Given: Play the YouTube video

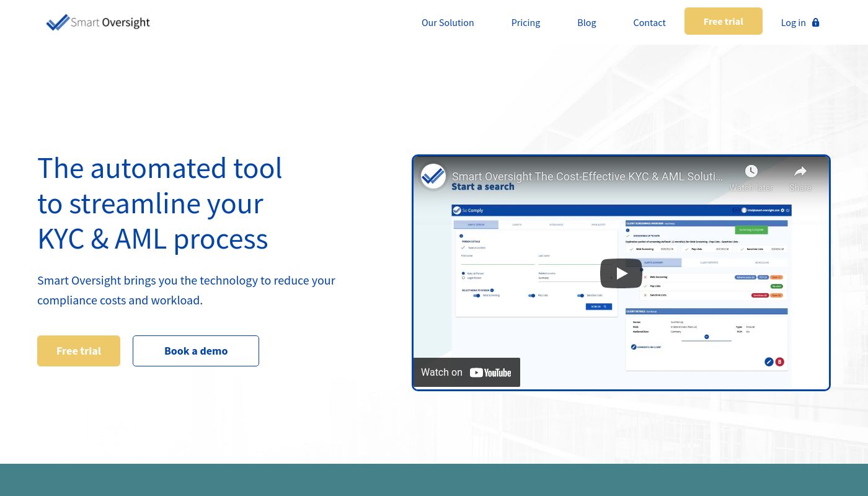Looking at the screenshot, I should click(621, 273).
